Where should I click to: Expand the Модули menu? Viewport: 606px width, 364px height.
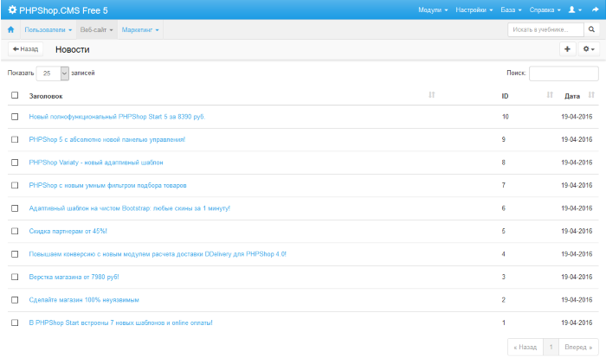(x=433, y=10)
